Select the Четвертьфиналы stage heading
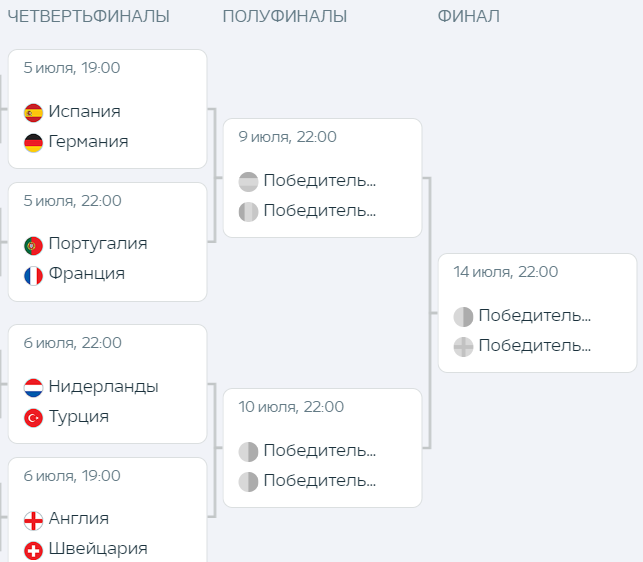Viewport: 643px width, 562px height. tap(88, 16)
